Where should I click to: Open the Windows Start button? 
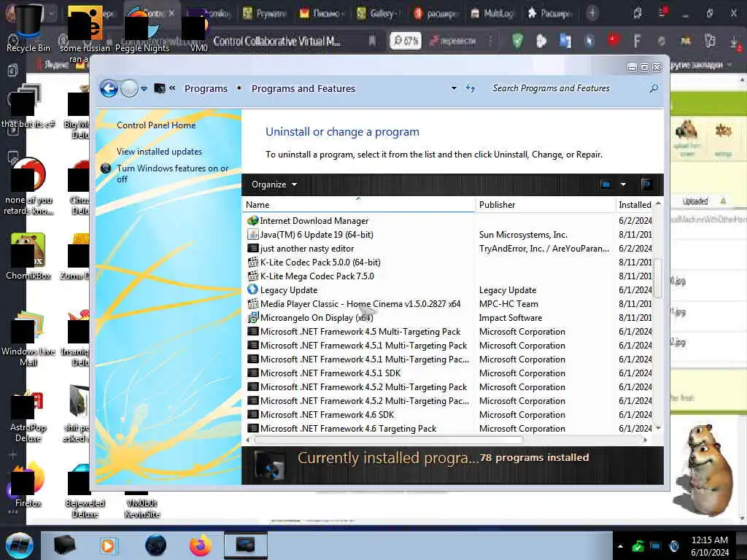pos(20,545)
